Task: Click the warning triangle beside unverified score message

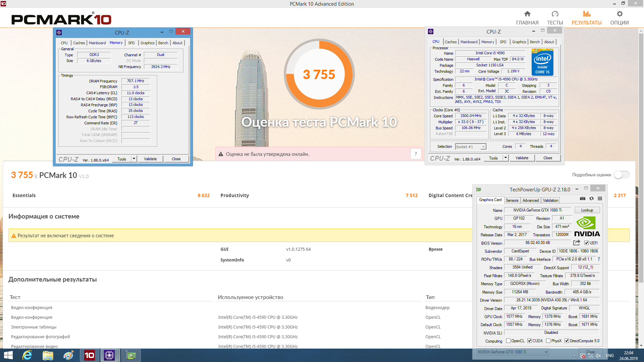Action: pyautogui.click(x=221, y=154)
